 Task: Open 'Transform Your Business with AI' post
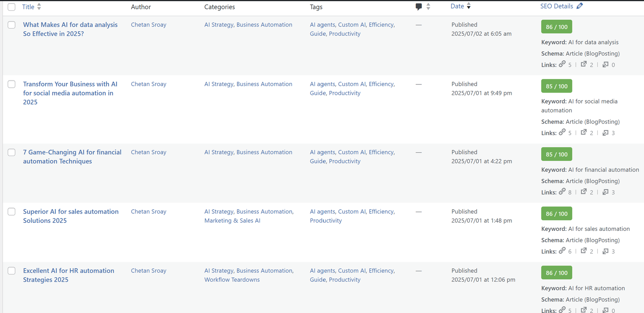70,93
